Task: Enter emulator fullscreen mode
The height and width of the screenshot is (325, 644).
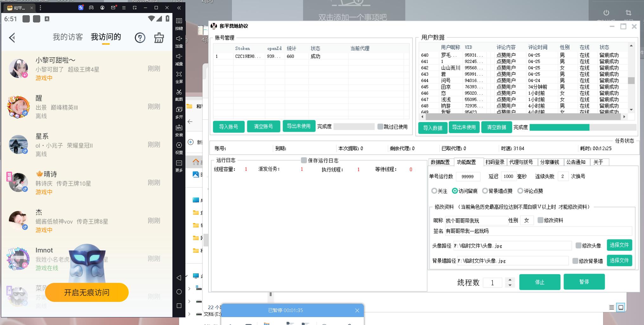Action: [179, 74]
